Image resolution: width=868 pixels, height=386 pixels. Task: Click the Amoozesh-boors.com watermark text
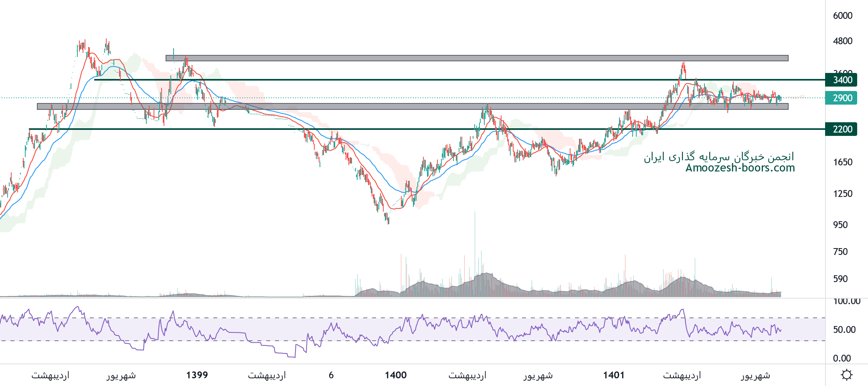(740, 168)
